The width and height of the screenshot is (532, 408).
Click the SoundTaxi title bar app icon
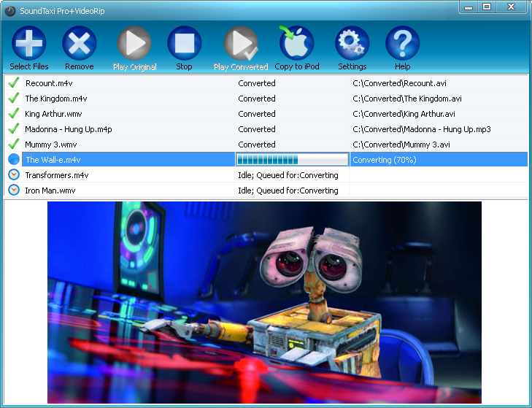point(9,9)
